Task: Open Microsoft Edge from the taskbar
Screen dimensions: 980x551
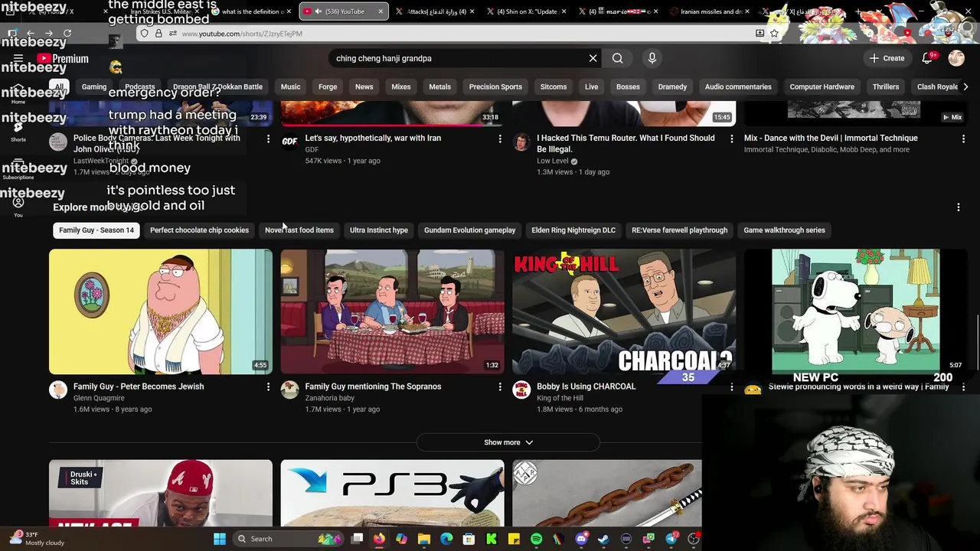Action: 446,539
